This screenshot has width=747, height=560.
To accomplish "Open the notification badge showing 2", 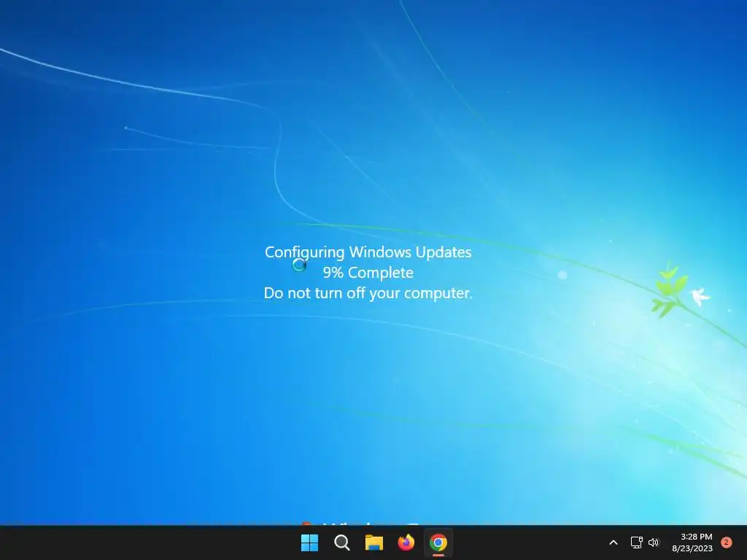I will (x=727, y=542).
